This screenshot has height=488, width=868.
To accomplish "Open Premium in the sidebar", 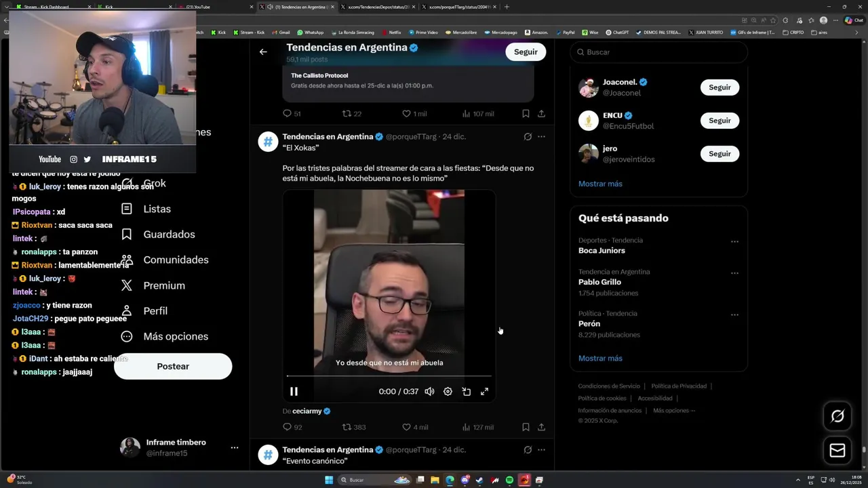I will click(x=153, y=285).
